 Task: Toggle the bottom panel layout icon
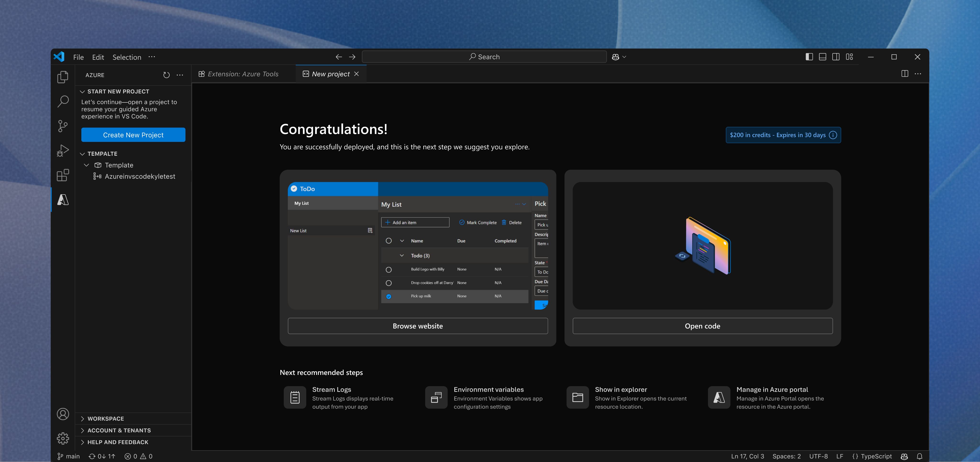pyautogui.click(x=823, y=57)
